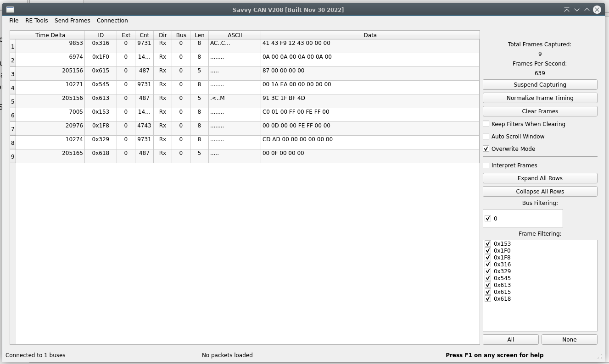Uncheck the 0x329 frame filter
The width and height of the screenshot is (609, 364).
[488, 271]
